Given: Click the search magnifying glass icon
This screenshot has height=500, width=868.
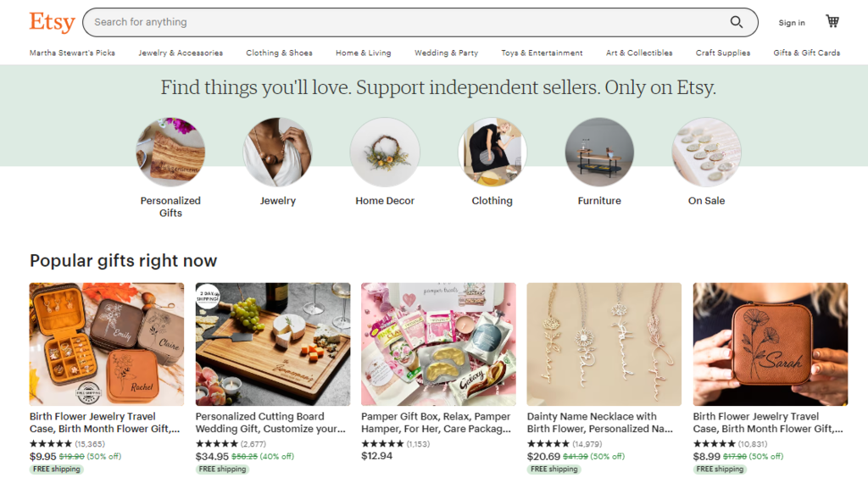Looking at the screenshot, I should (x=736, y=22).
